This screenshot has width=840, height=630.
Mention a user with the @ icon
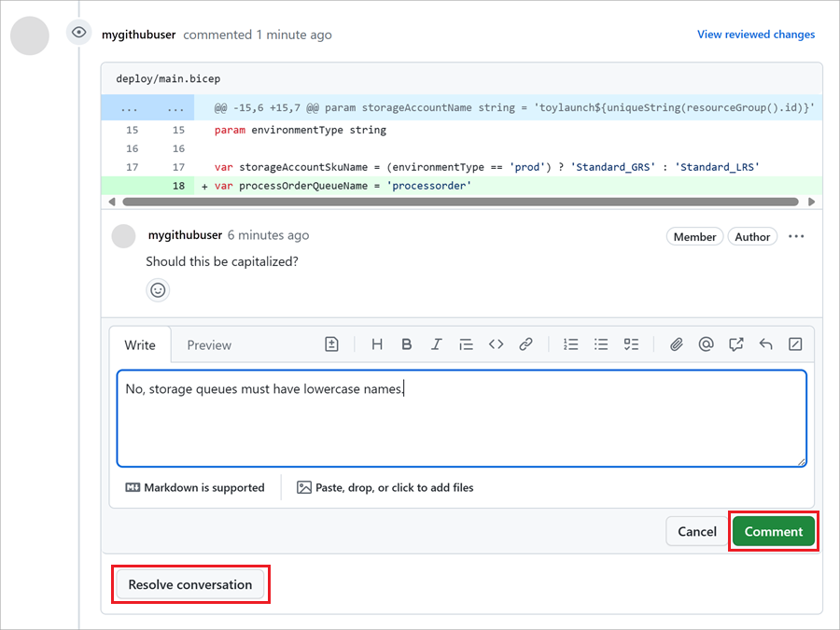[707, 343]
